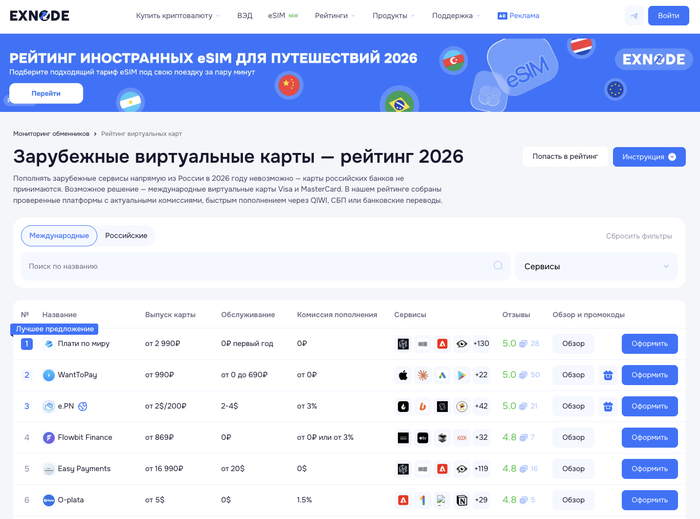
Task: Click the Apple TV icon in the Flowbit Finance row
Action: pos(422,437)
